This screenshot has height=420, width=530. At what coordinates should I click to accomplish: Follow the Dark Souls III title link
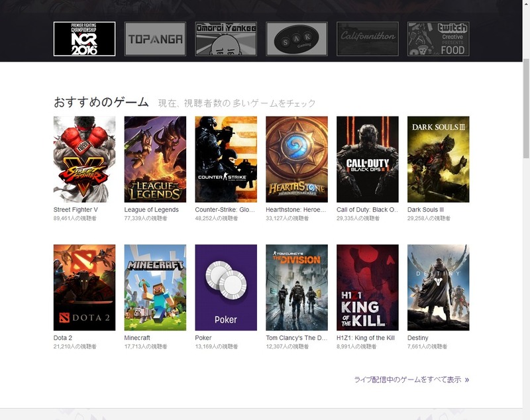(425, 209)
